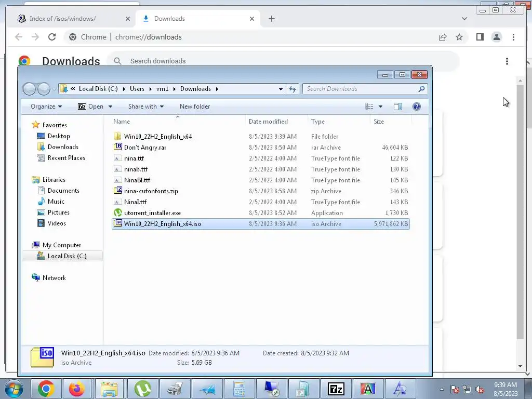
Task: Select the nina-cufonfonts.zip archive icon
Action: pyautogui.click(x=117, y=191)
